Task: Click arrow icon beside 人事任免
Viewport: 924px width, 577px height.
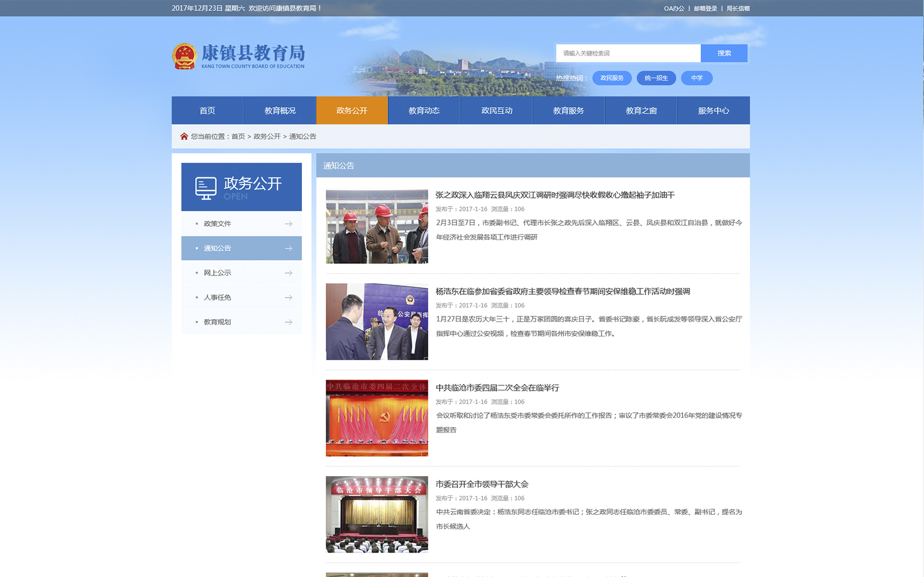Action: coord(289,298)
